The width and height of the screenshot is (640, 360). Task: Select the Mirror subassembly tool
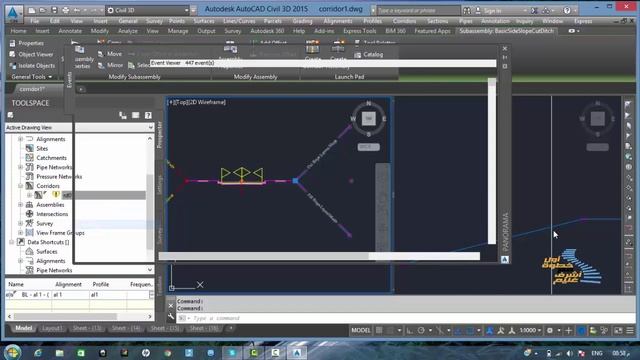(110, 65)
